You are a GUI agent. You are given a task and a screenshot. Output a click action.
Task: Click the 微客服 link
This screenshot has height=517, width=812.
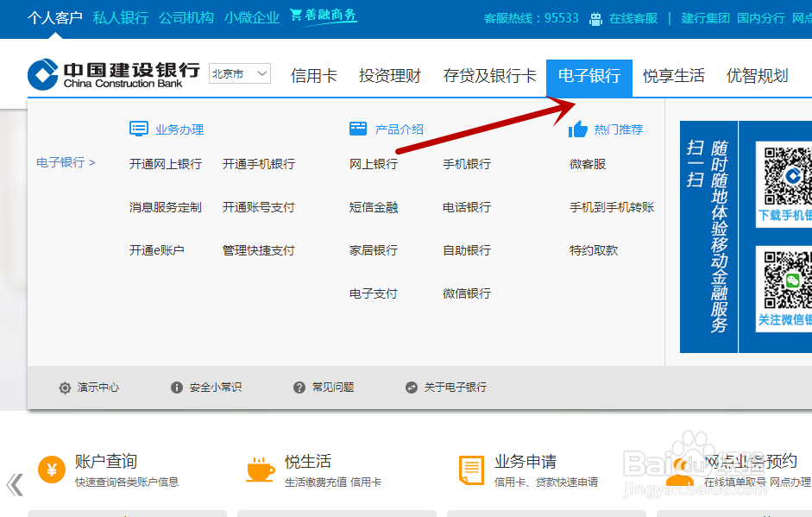tap(588, 164)
